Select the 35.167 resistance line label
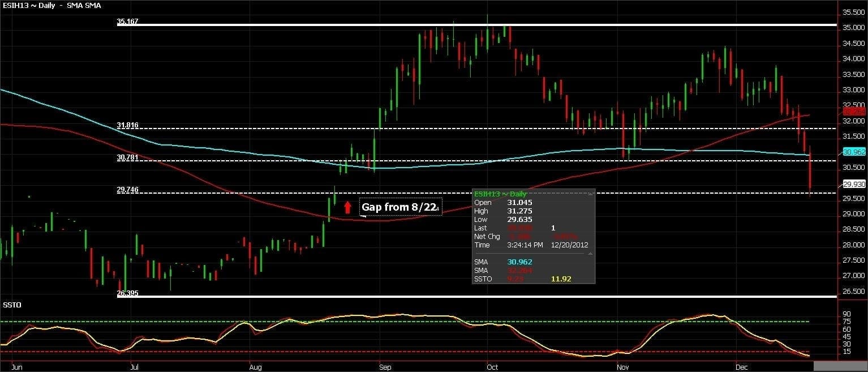 pyautogui.click(x=127, y=22)
